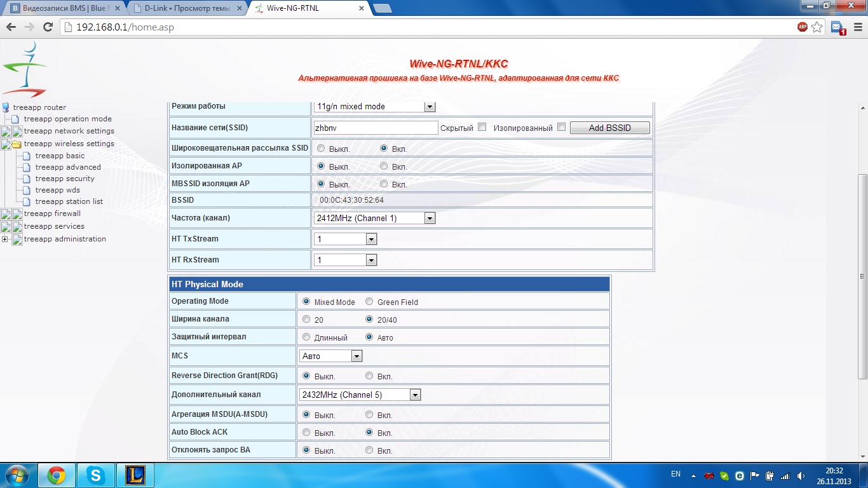Click the Adblock Plus extension icon

pyautogui.click(x=803, y=27)
